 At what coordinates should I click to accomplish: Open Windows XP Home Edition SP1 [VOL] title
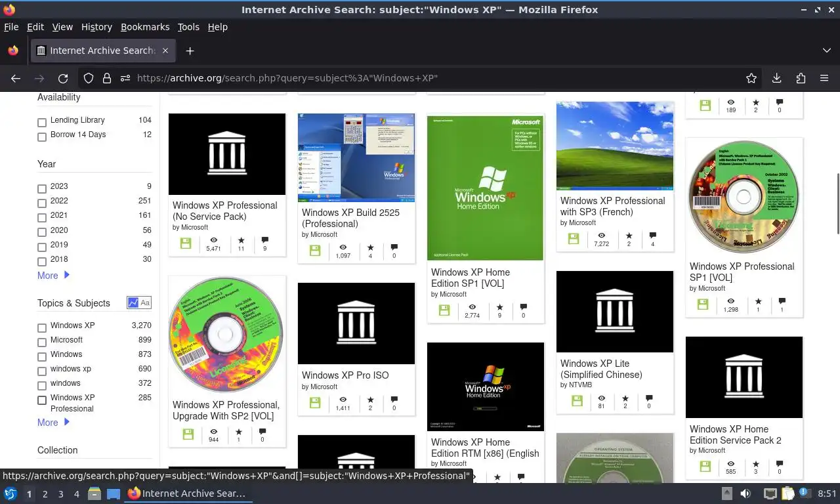pos(471,278)
